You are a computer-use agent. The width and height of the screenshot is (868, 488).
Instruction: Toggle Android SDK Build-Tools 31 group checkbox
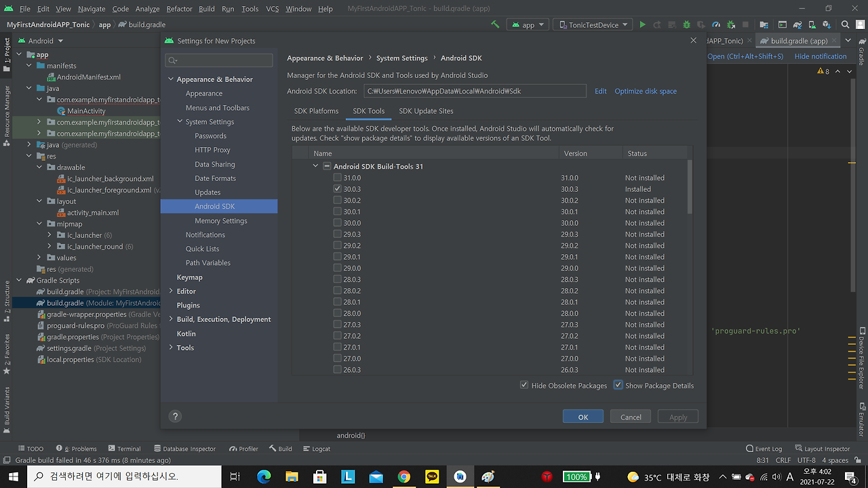[x=327, y=166]
